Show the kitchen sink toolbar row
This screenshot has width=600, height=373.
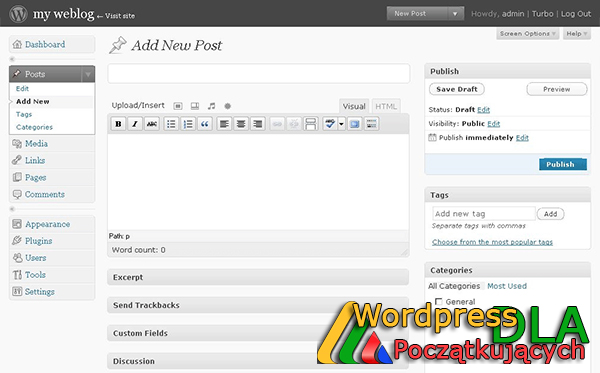pyautogui.click(x=372, y=124)
